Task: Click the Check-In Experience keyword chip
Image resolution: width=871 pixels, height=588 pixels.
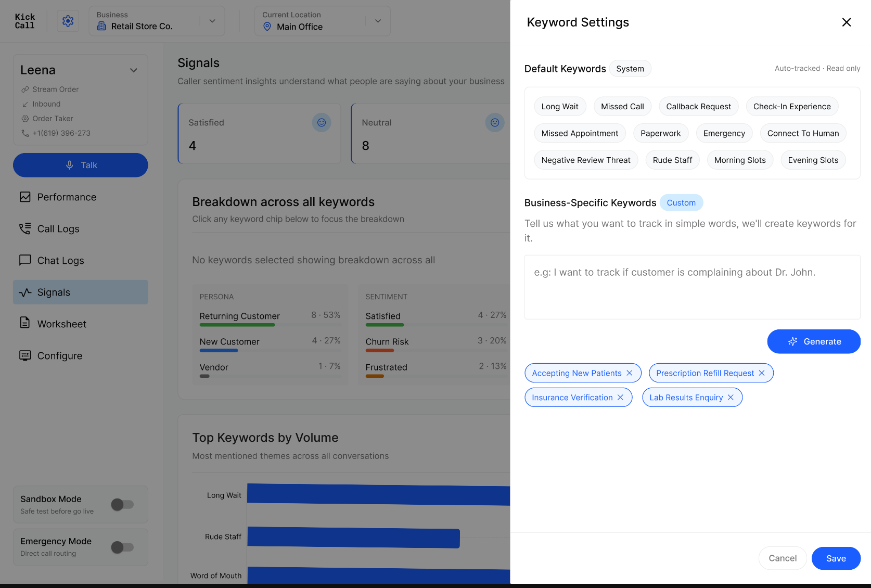Action: (x=792, y=107)
